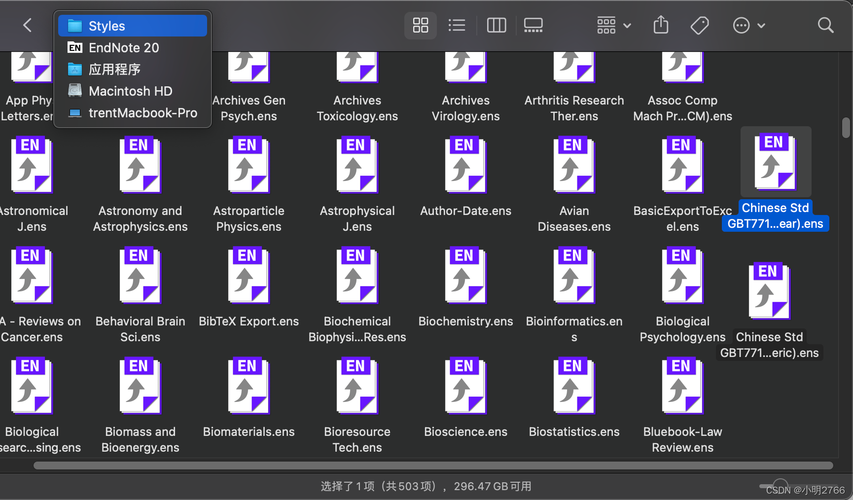Select Biomass and Bioenergy.ens file
This screenshot has height=500, width=853.
point(140,406)
